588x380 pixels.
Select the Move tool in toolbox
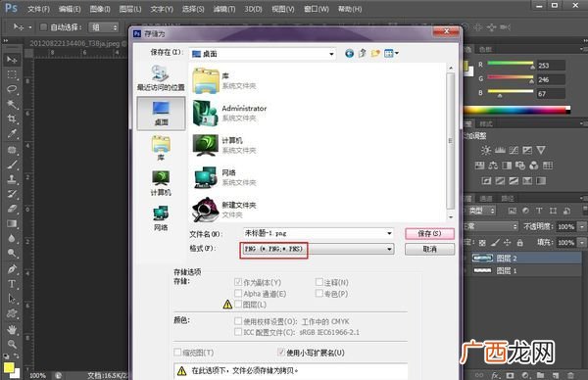pos(12,60)
